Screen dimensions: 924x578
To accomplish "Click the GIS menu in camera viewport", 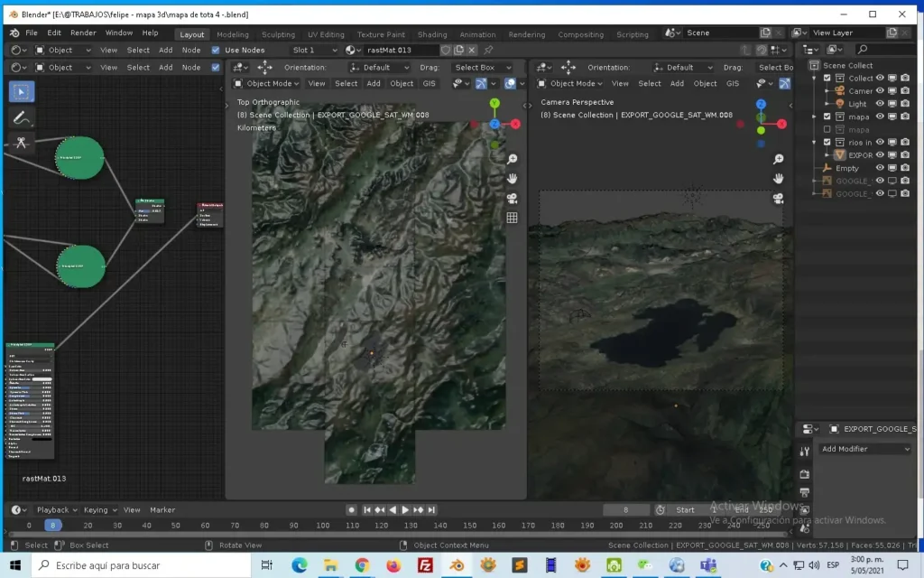I will 732,83.
